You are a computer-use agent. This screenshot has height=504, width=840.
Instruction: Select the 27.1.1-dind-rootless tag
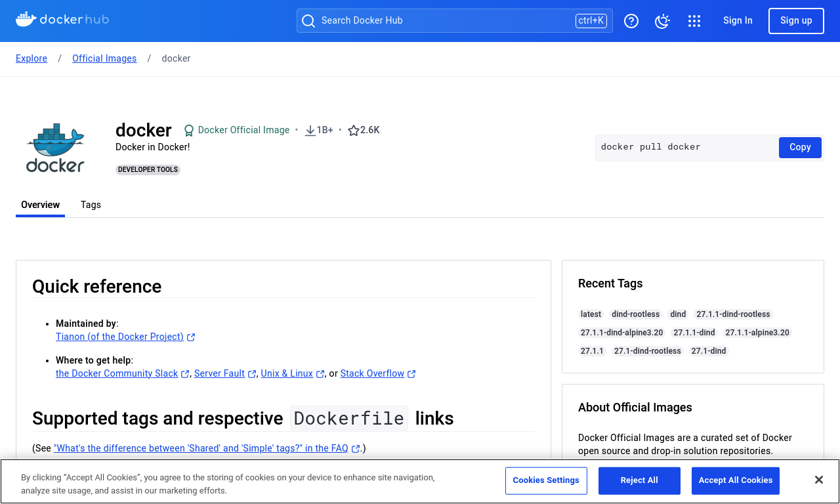(733, 314)
